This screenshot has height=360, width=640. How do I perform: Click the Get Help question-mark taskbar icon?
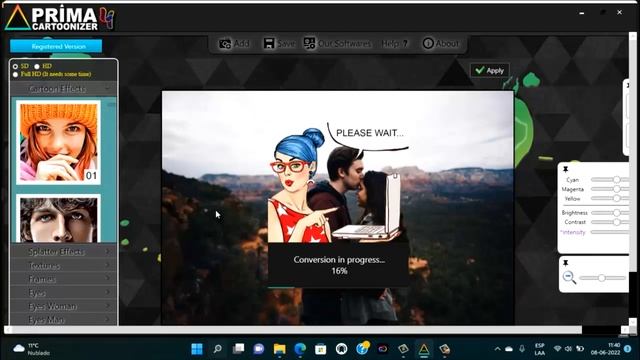click(362, 348)
